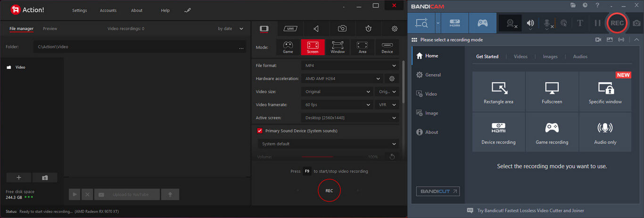Expand the File format dropdown
Viewport: 644px width, 218px height.
(349, 66)
